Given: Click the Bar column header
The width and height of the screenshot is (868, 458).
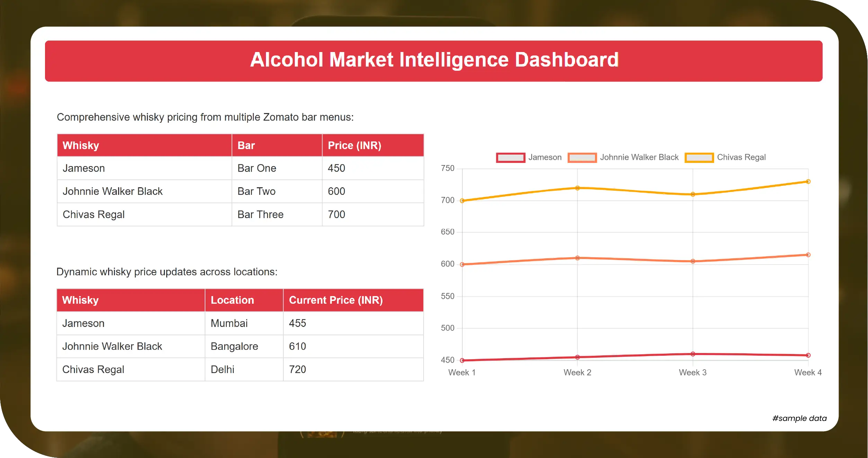Looking at the screenshot, I should pos(246,145).
